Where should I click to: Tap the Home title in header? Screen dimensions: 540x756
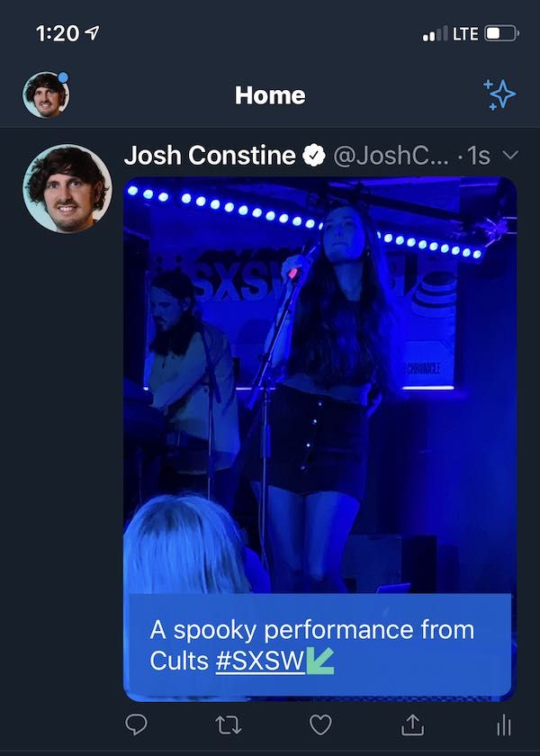pos(270,95)
